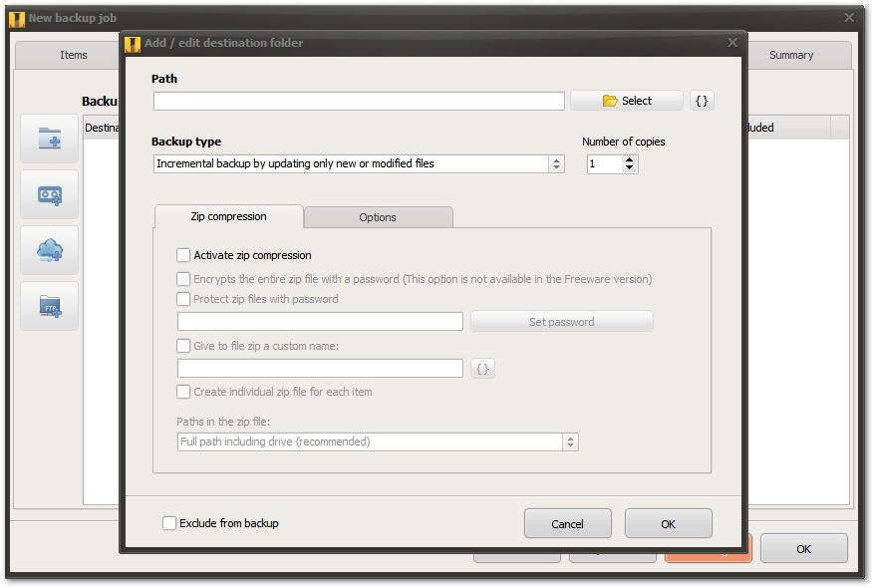Image resolution: width=874 pixels, height=588 pixels.
Task: Click the add FTP destination icon
Action: point(50,306)
